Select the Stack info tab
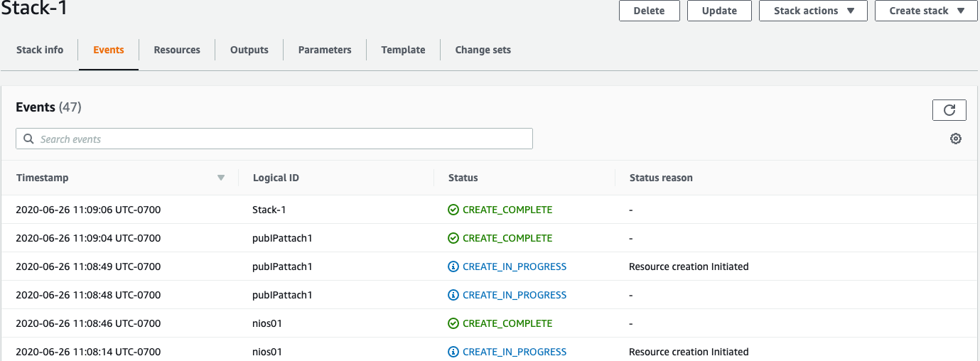The width and height of the screenshot is (980, 361). (40, 50)
